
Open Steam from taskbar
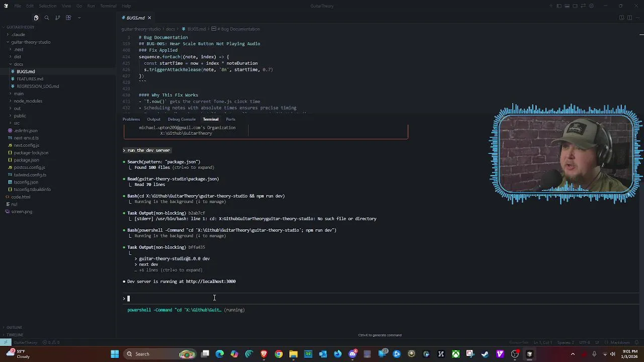(x=485, y=354)
